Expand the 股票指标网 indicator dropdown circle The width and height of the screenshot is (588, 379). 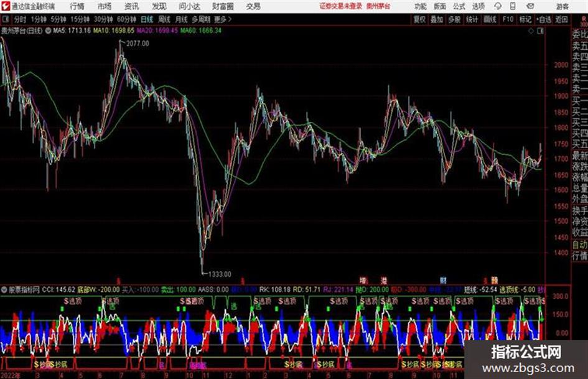click(x=4, y=289)
